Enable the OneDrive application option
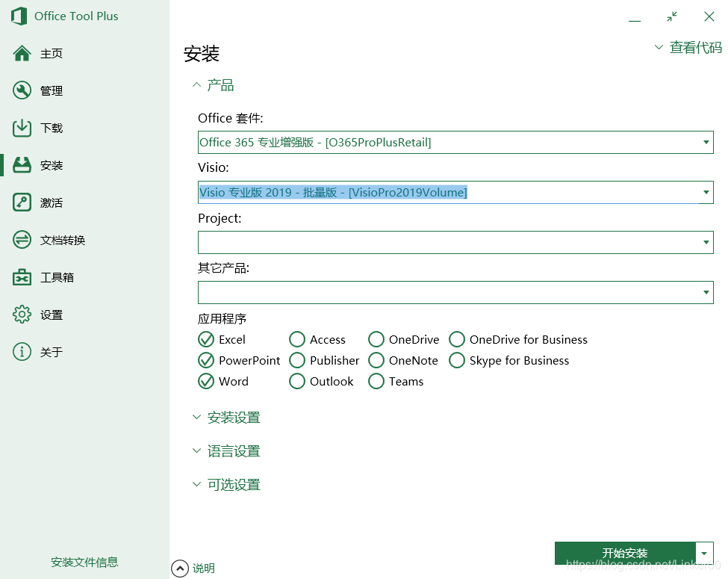Image resolution: width=728 pixels, height=579 pixels. (x=376, y=340)
